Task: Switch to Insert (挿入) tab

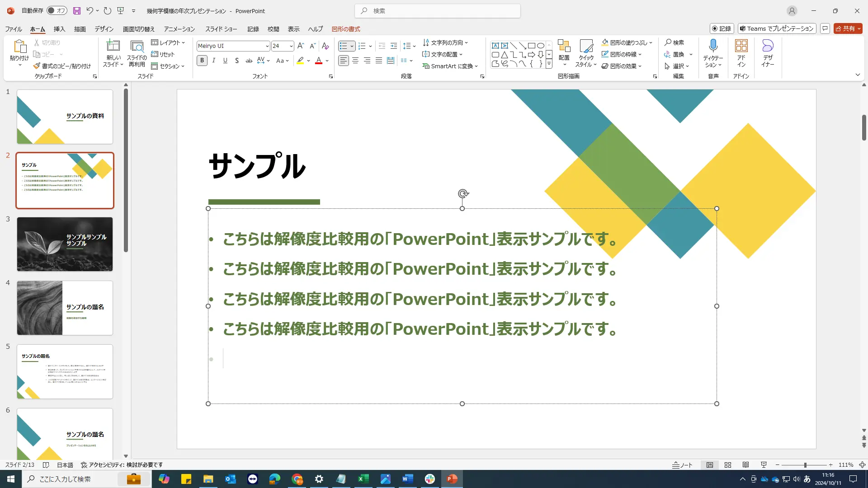Action: [x=59, y=29]
